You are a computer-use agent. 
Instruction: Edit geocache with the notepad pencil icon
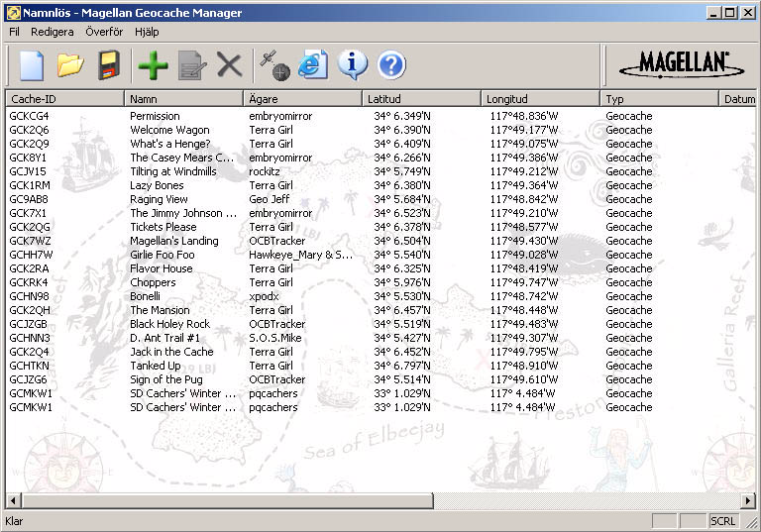(191, 65)
